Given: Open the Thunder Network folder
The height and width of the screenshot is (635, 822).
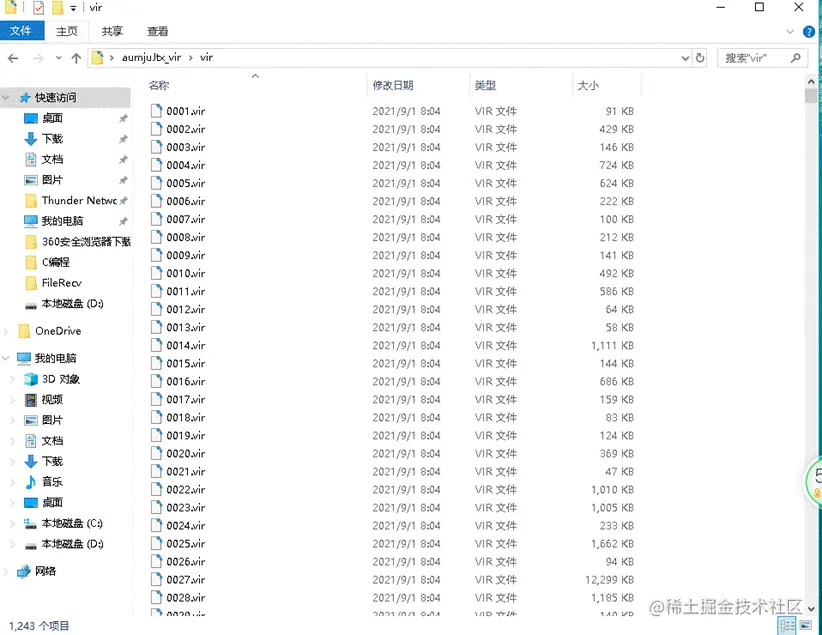Looking at the screenshot, I should tap(79, 200).
